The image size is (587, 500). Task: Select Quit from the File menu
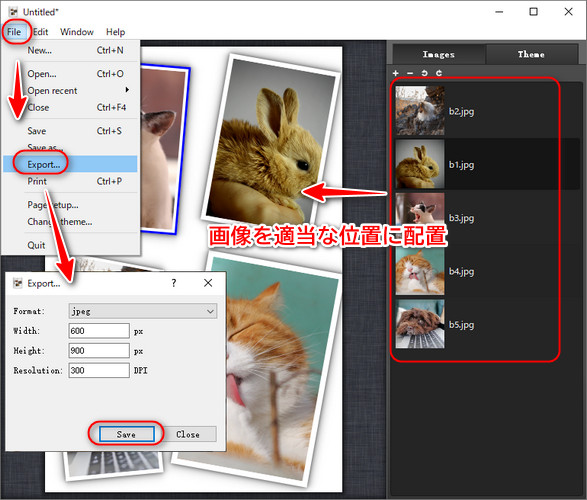(71, 245)
